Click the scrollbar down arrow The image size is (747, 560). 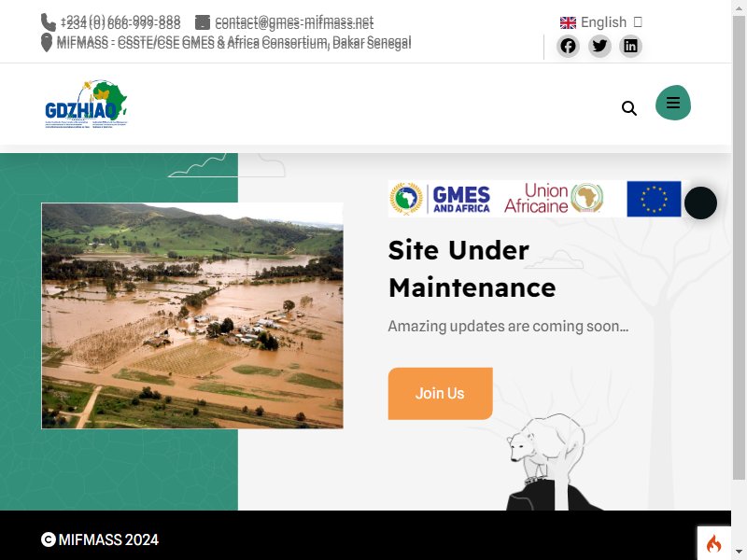[739, 553]
